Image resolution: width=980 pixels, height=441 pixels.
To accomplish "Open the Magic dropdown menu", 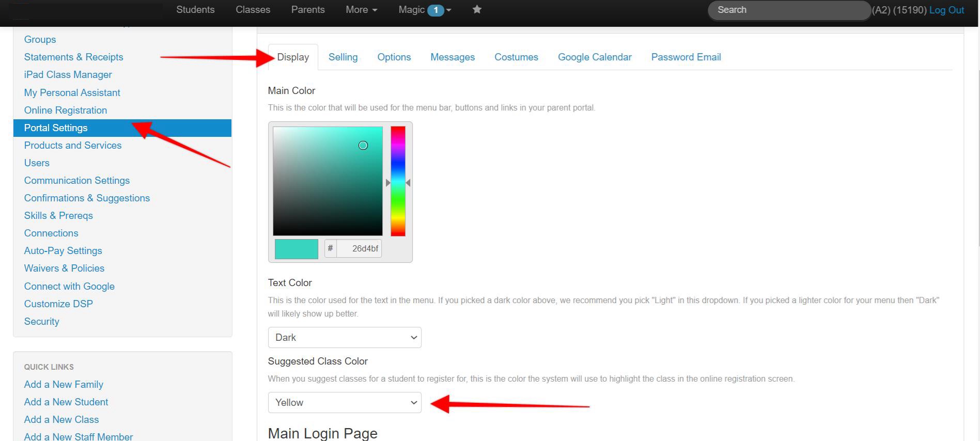I will [425, 10].
